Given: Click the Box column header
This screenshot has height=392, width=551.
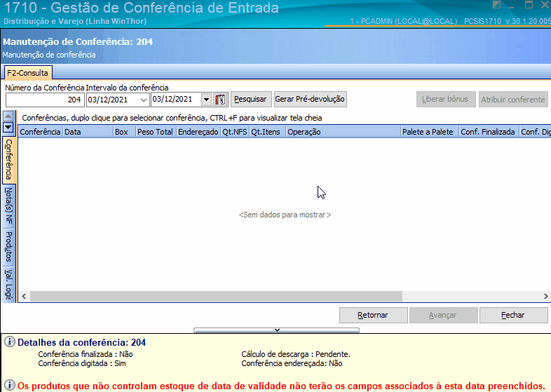Looking at the screenshot, I should (124, 132).
